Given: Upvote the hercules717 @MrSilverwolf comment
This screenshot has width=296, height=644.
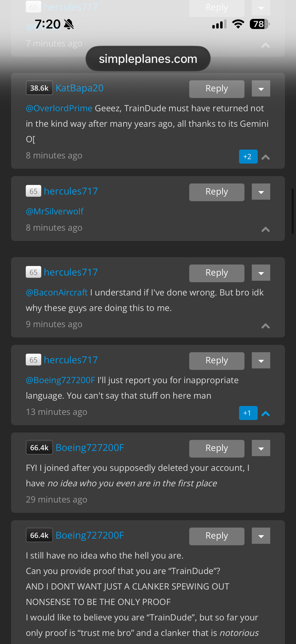Looking at the screenshot, I should (266, 229).
